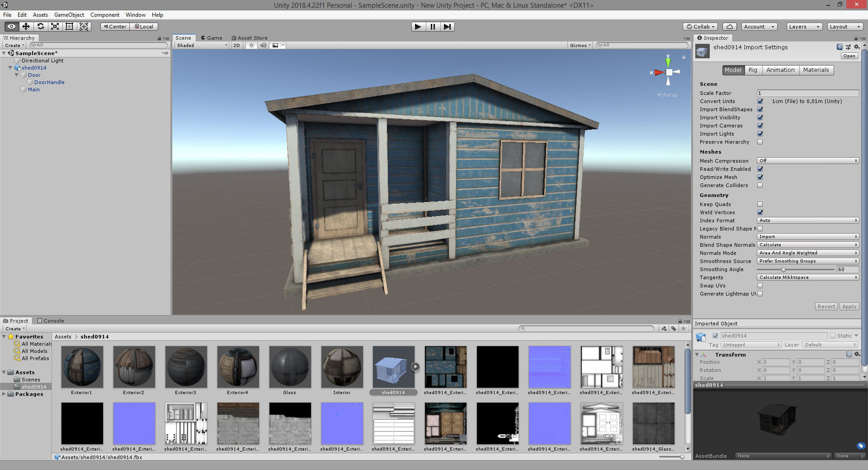Open Gizmos dropdown
The image size is (868, 470).
pyautogui.click(x=580, y=45)
